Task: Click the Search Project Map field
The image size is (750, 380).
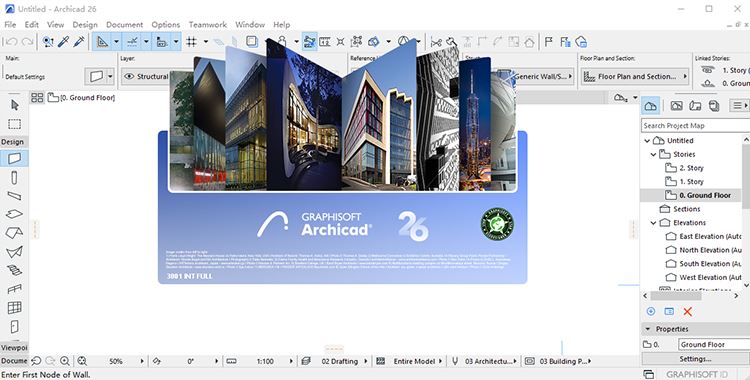Action: pos(695,125)
